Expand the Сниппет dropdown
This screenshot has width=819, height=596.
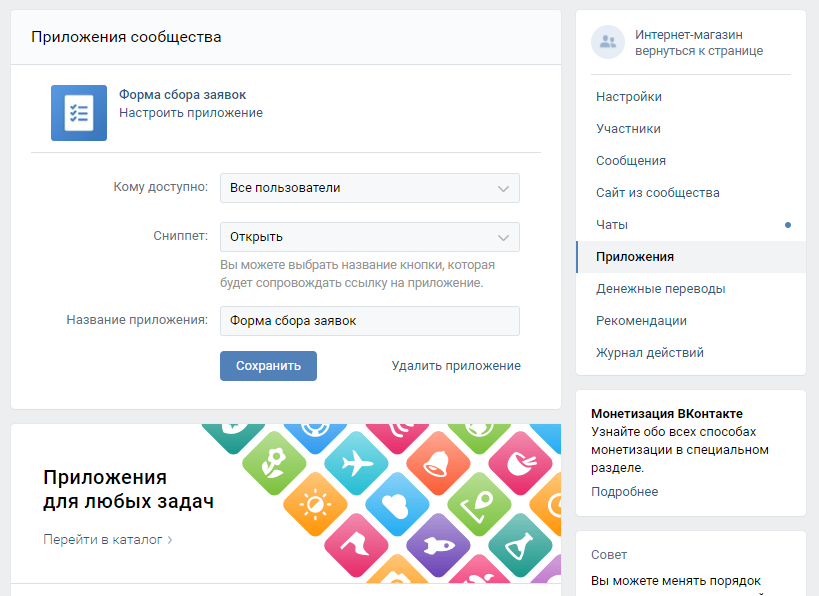(369, 237)
